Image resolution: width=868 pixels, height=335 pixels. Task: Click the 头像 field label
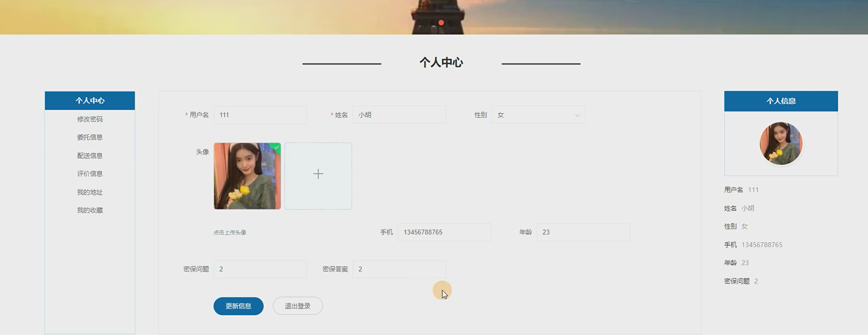pos(202,152)
